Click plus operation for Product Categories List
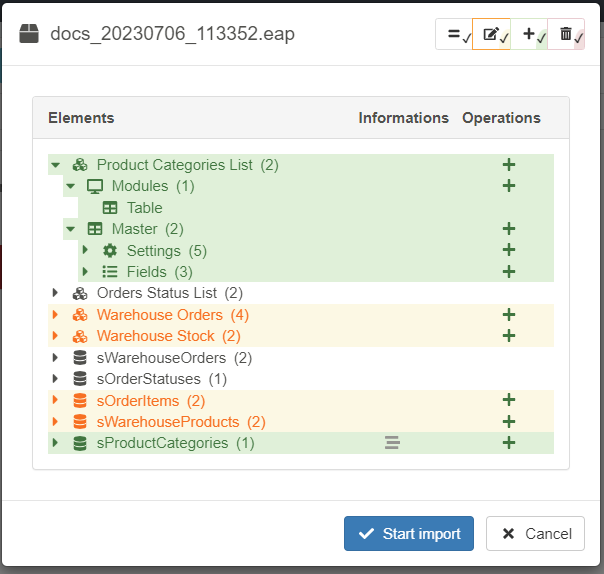Screen dimensions: 604x574 coord(508,165)
